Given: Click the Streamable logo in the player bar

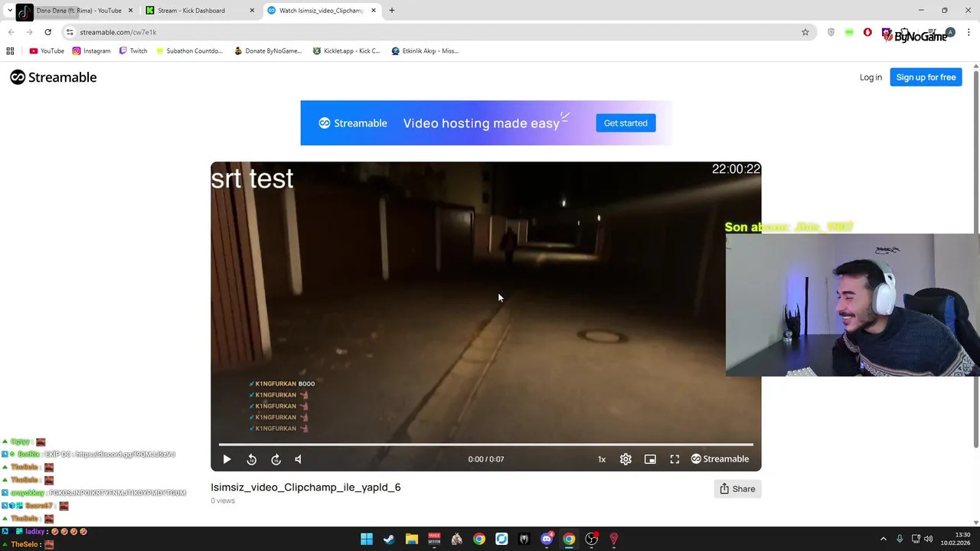Looking at the screenshot, I should point(720,459).
